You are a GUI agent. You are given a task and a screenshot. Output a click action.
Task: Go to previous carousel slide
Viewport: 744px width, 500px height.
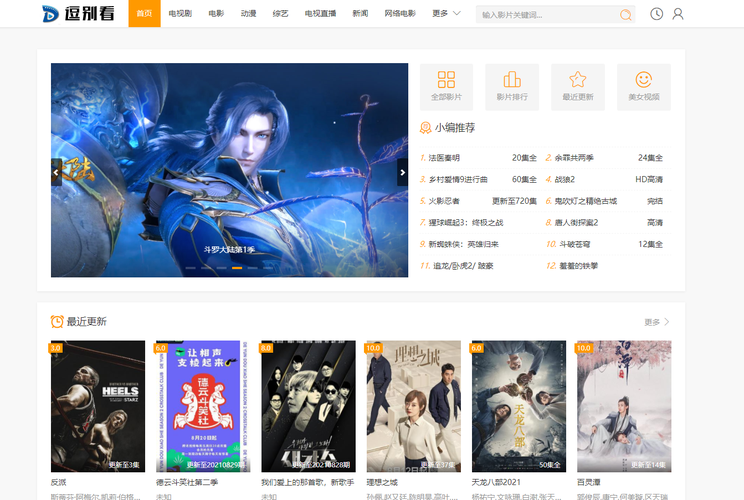[57, 172]
